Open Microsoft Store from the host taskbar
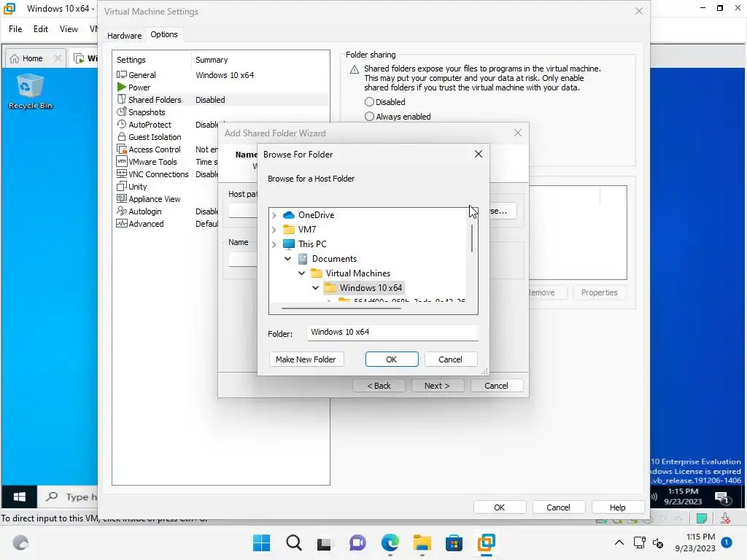Viewport: 747px width, 560px height. tap(454, 542)
